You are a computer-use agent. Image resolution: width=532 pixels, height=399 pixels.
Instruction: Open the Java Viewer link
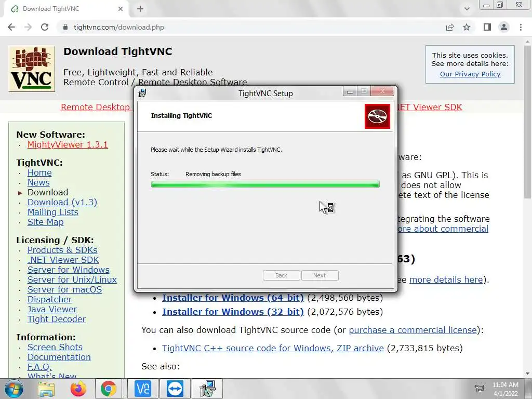tap(52, 309)
